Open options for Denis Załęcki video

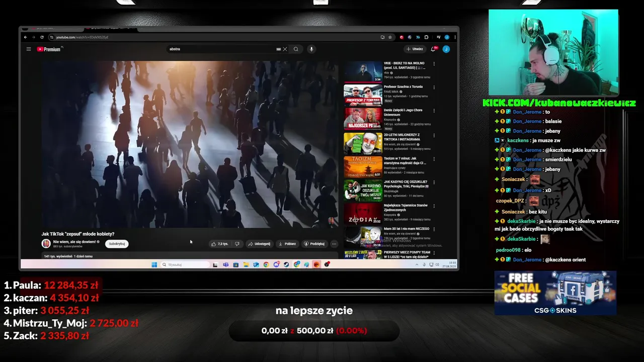tap(434, 111)
